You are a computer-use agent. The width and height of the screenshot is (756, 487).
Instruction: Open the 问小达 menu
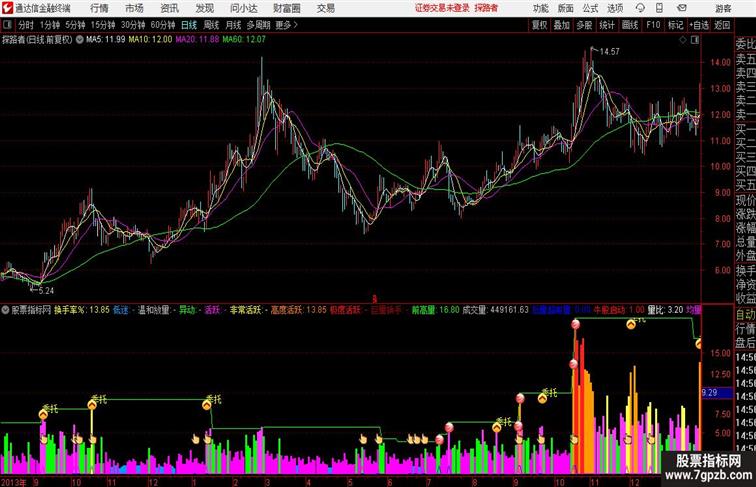click(243, 8)
